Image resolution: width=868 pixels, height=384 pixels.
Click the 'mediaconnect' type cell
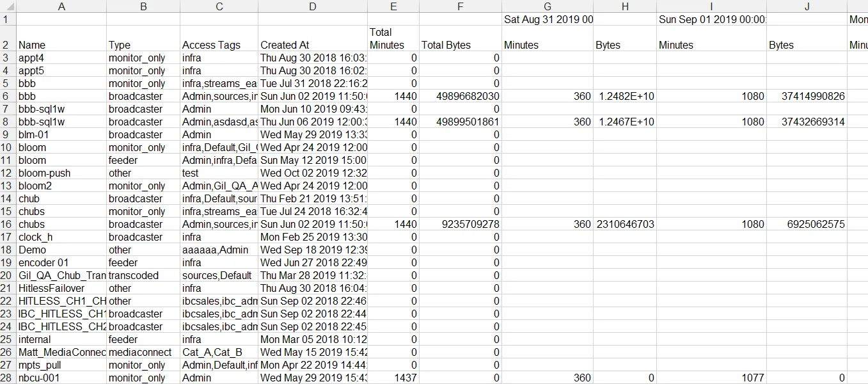pyautogui.click(x=143, y=353)
